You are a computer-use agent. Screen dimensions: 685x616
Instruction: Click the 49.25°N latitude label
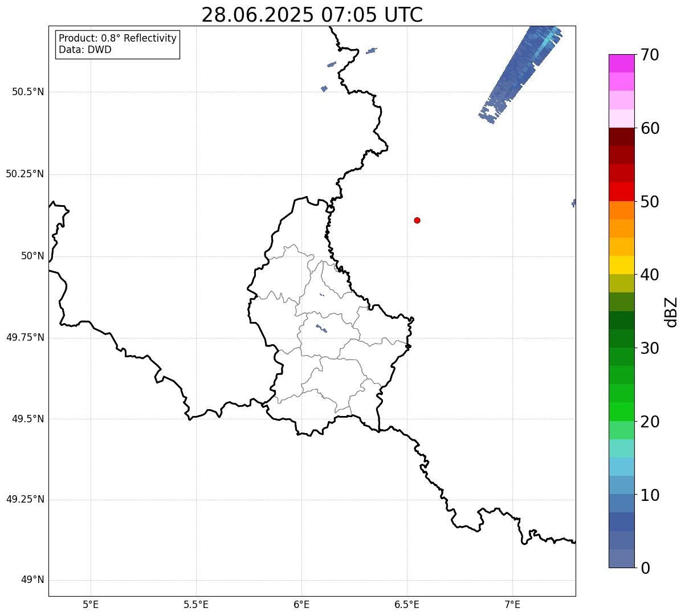click(25, 499)
